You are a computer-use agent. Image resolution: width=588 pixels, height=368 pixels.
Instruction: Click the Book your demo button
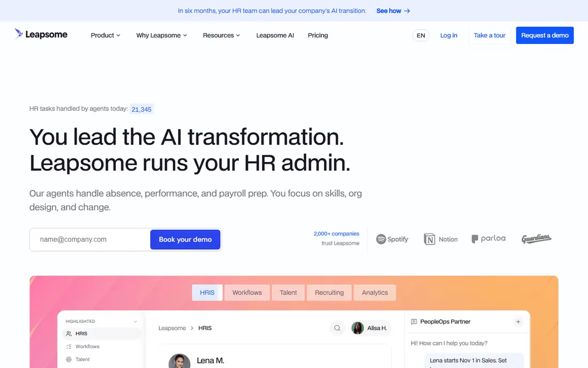(185, 239)
